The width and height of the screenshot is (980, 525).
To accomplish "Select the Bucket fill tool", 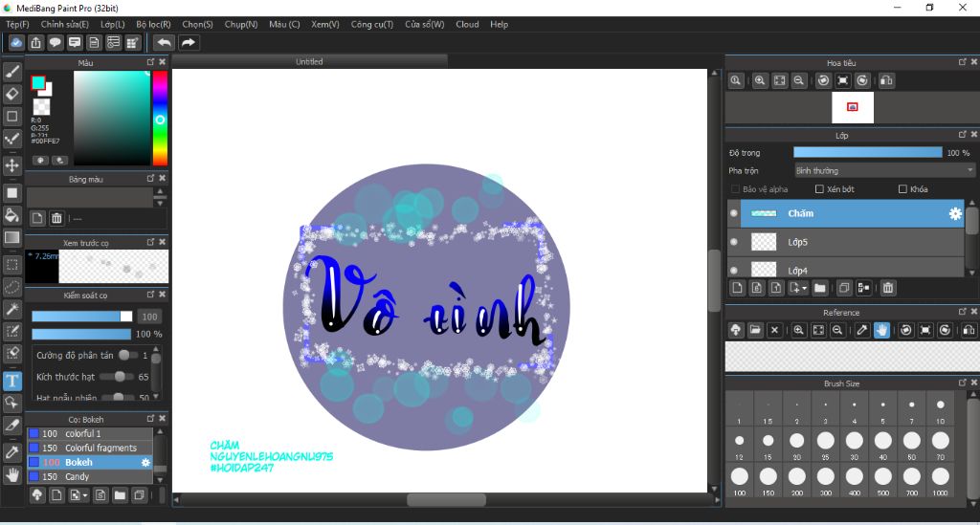I will point(11,215).
